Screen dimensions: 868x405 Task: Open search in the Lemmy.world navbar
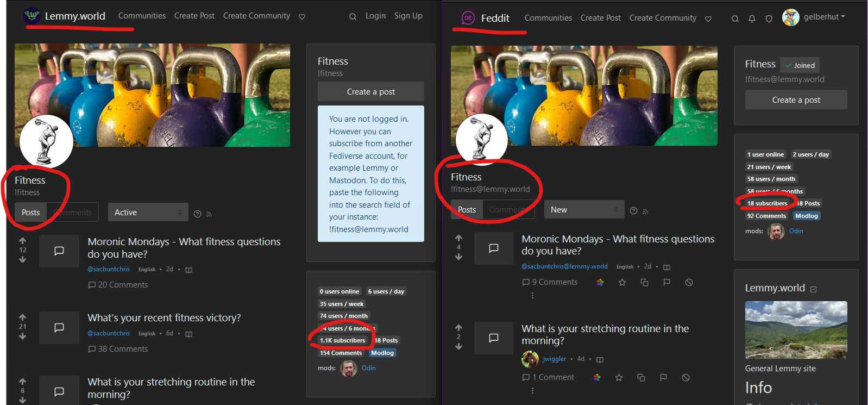[x=353, y=16]
